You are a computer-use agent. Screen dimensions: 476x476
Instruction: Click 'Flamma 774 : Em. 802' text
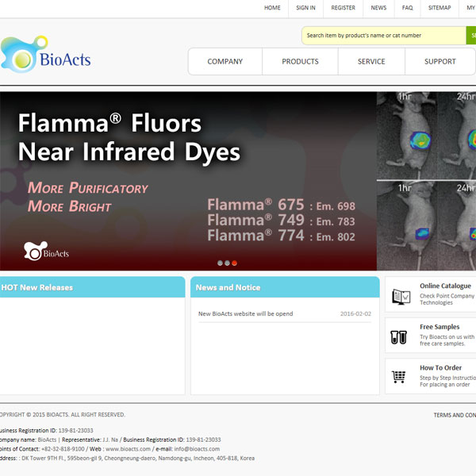point(281,236)
